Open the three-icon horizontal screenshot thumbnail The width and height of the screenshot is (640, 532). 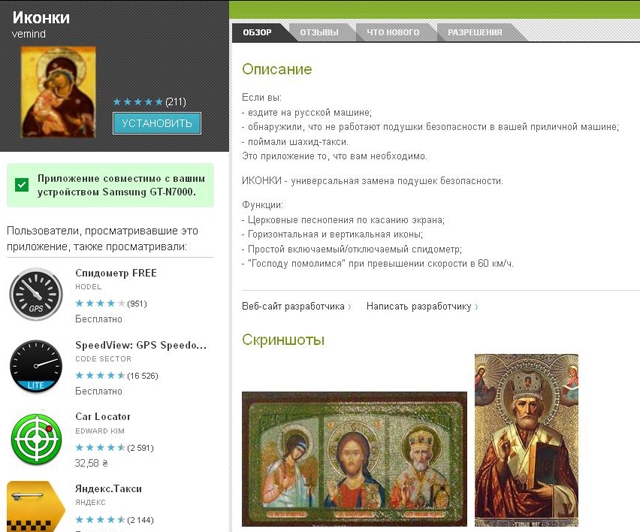[354, 459]
